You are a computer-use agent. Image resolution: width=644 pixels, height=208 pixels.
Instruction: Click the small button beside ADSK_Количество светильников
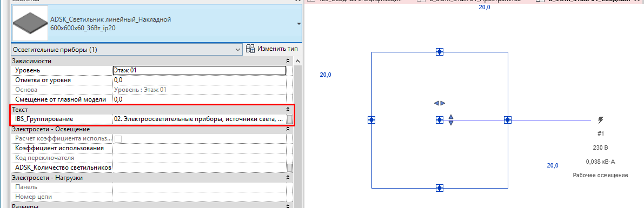[x=290, y=168]
